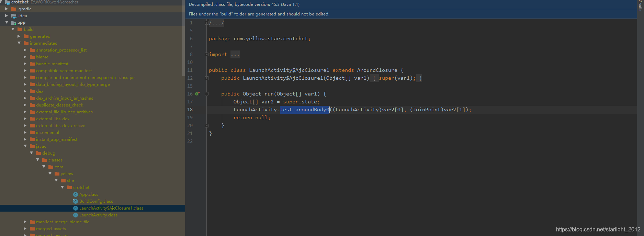Click the App.class file icon
This screenshot has width=644, height=236.
coord(76,194)
